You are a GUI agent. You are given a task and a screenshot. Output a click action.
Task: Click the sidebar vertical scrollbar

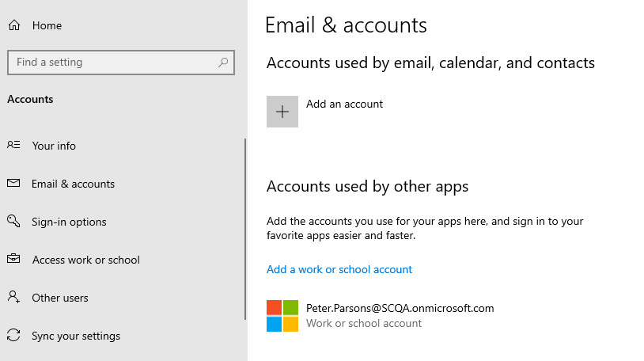coord(245,229)
